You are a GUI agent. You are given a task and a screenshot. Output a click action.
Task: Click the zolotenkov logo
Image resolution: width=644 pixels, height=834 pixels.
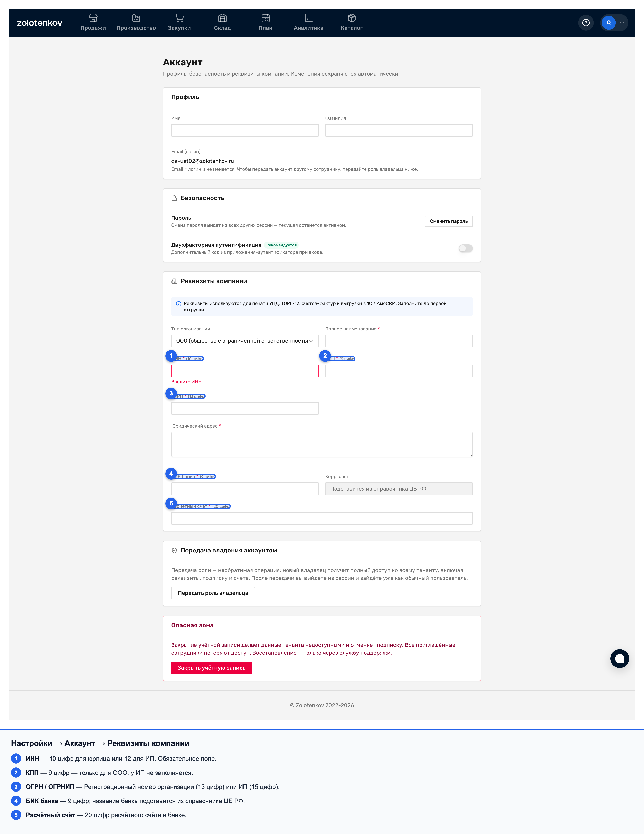coord(39,23)
